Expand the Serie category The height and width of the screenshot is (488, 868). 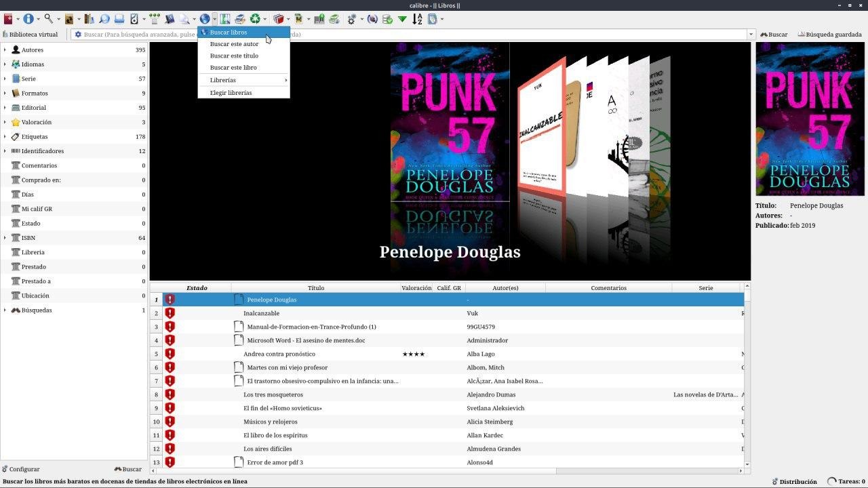coord(5,79)
